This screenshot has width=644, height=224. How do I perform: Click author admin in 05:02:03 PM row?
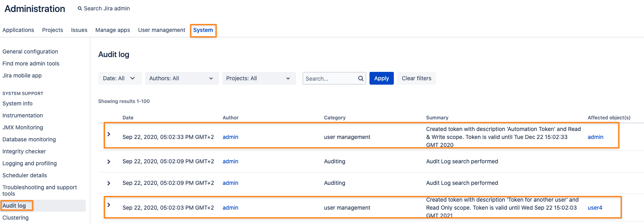(x=230, y=208)
